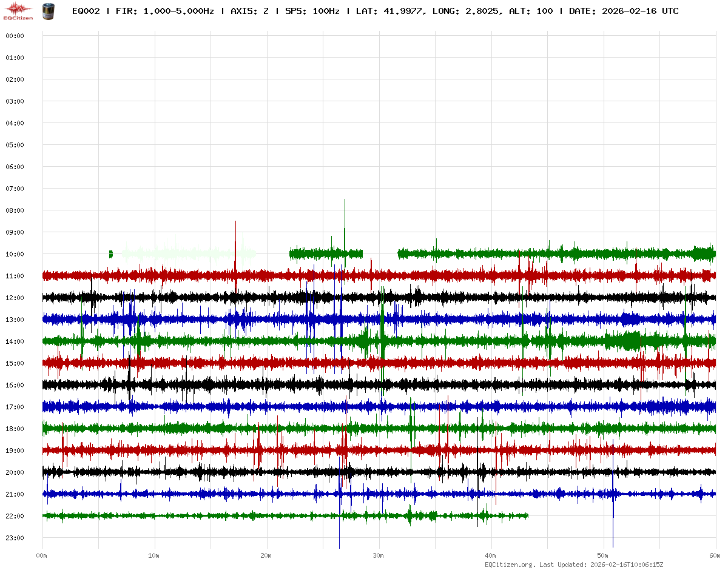Click the 00m mark on the time axis
Screen dimensions: 728x570
pyautogui.click(x=42, y=555)
